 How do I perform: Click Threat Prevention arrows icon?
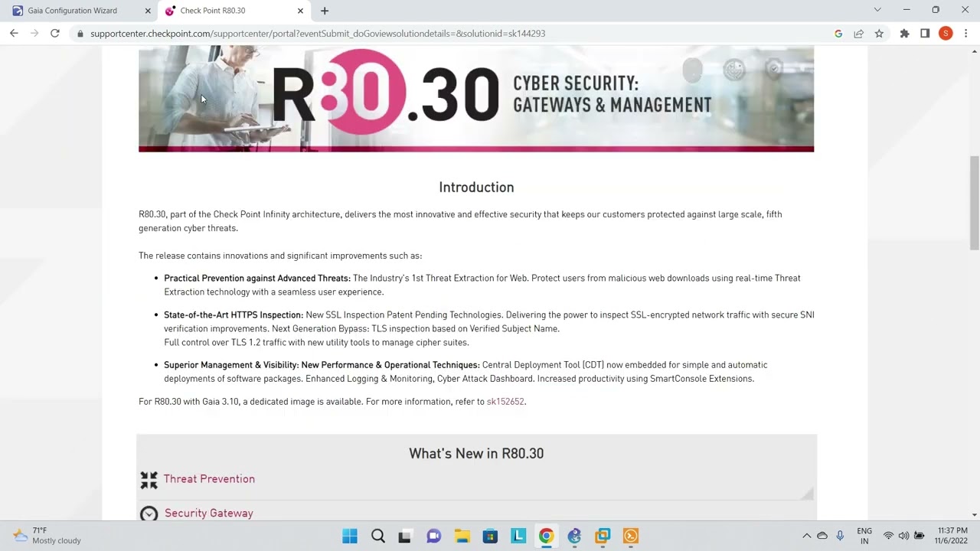pos(149,480)
